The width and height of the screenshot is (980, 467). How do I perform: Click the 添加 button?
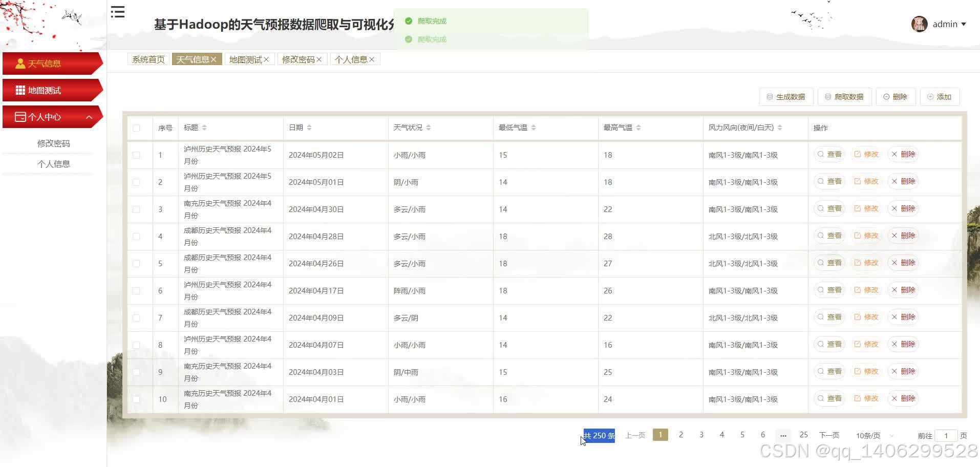pyautogui.click(x=940, y=97)
